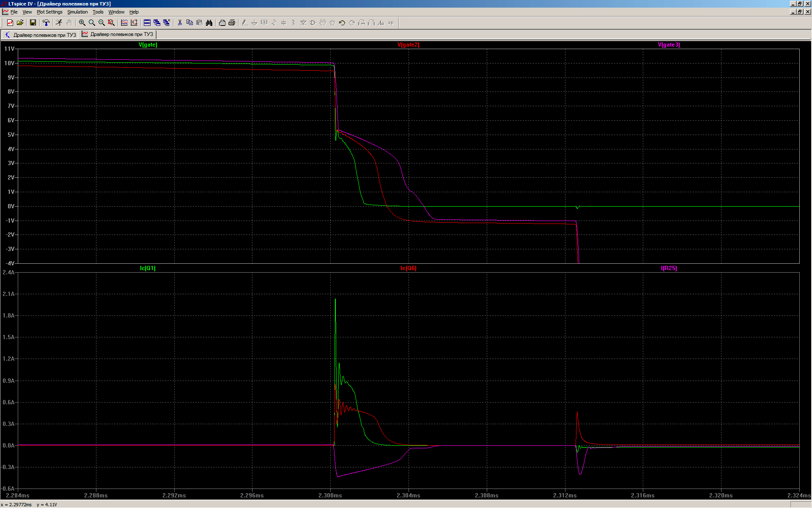
Task: Zoom to fit full extents
Action: coord(111,23)
